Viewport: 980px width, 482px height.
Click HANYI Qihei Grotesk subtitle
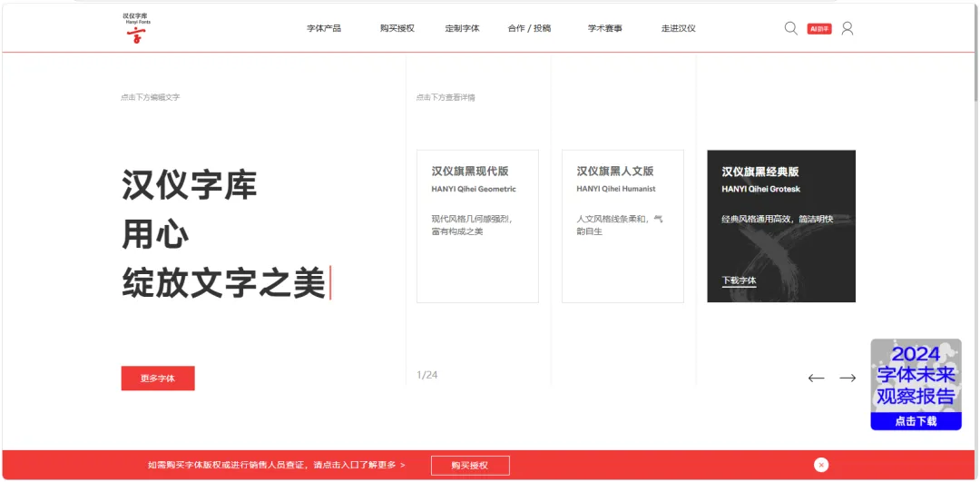pyautogui.click(x=761, y=189)
